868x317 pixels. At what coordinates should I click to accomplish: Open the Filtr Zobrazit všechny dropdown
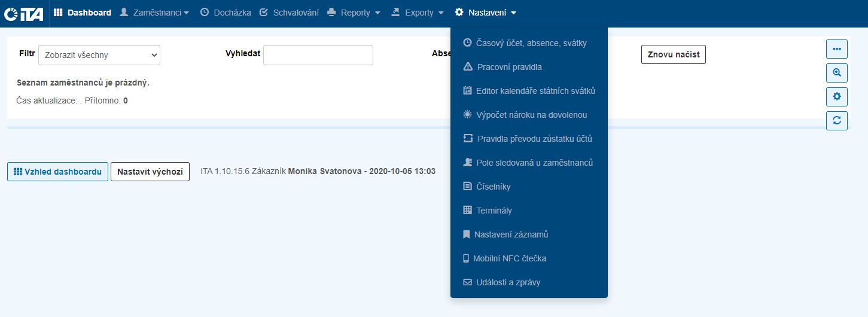coord(99,55)
